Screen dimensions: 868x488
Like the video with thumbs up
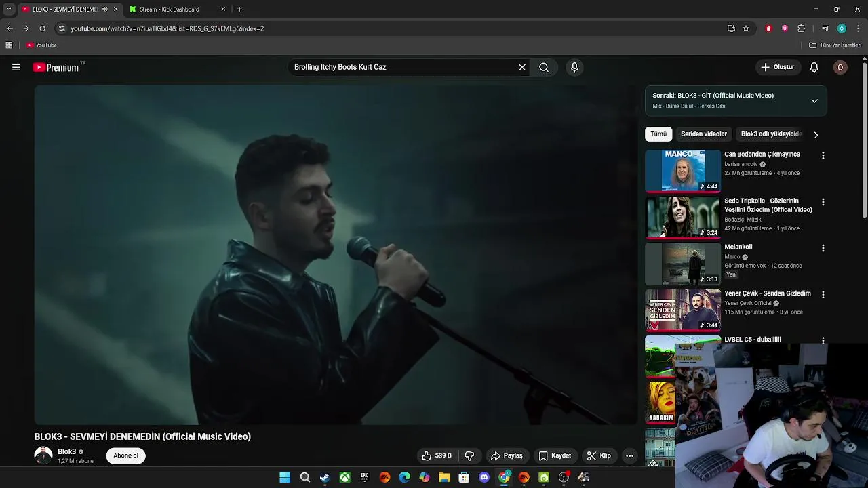(x=436, y=455)
